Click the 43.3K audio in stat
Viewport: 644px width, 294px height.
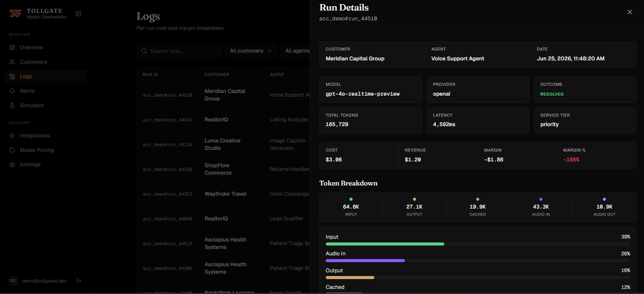pyautogui.click(x=541, y=207)
